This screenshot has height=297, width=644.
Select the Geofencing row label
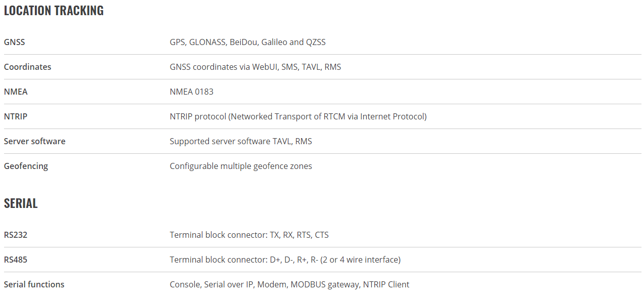tap(26, 166)
